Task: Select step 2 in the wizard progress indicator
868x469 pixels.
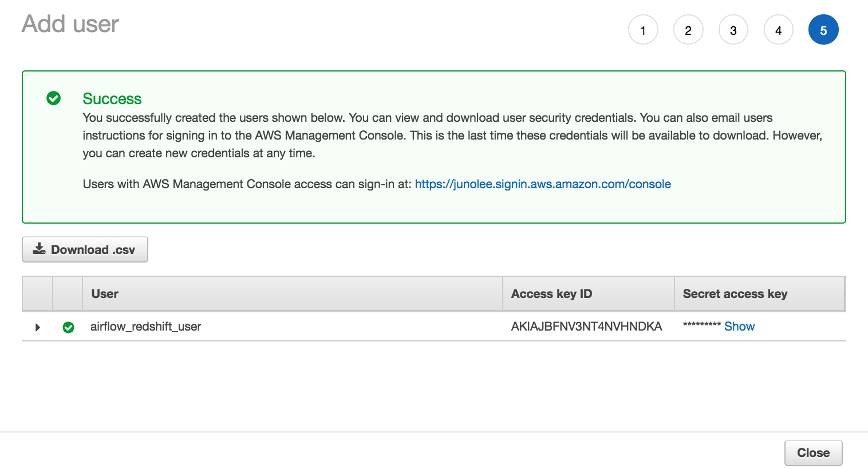Action: coord(688,30)
